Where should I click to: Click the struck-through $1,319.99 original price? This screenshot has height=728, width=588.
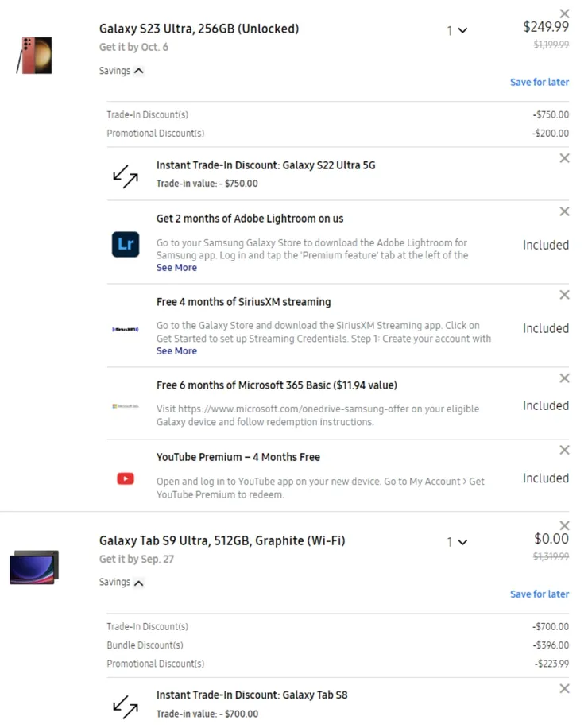point(551,556)
